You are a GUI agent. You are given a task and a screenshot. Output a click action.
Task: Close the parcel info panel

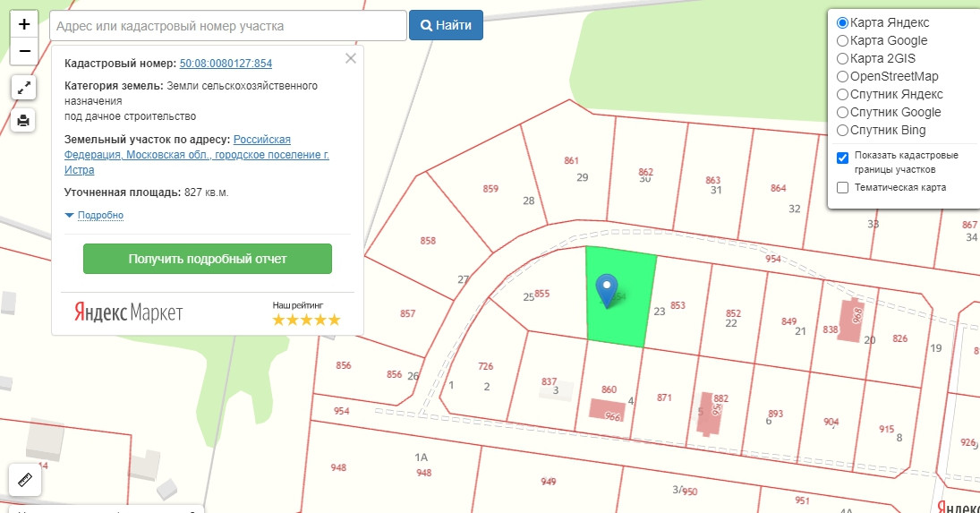351,58
